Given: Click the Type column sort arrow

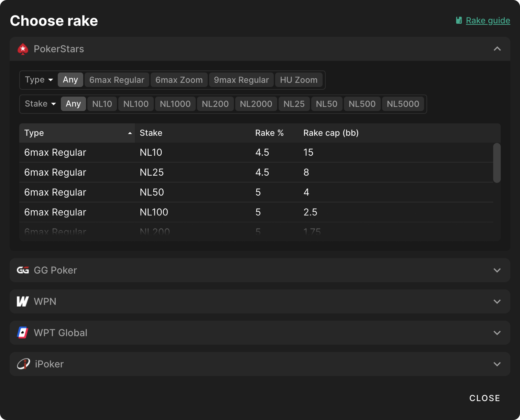Looking at the screenshot, I should pos(130,133).
